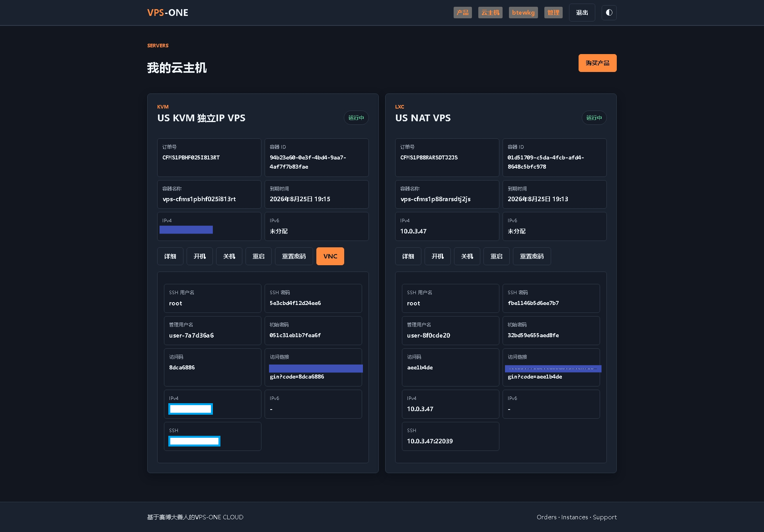This screenshot has width=764, height=532.
Task: Toggle the dark/light theme icon
Action: (x=609, y=12)
